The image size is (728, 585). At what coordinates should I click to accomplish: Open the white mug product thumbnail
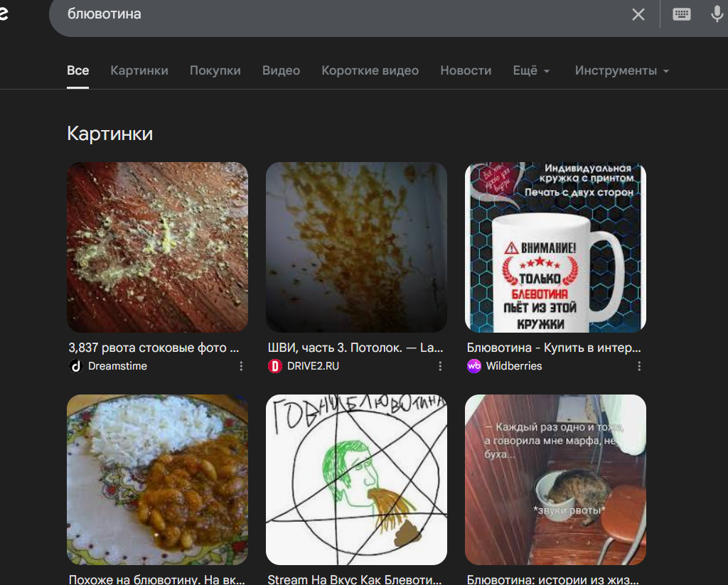555,247
